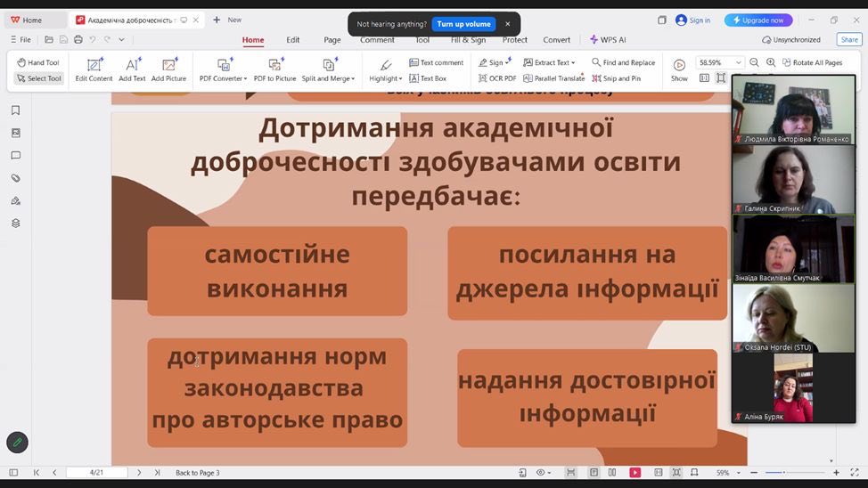Open the Protect ribbon tab
This screenshot has height=488, width=868.
pyautogui.click(x=515, y=40)
